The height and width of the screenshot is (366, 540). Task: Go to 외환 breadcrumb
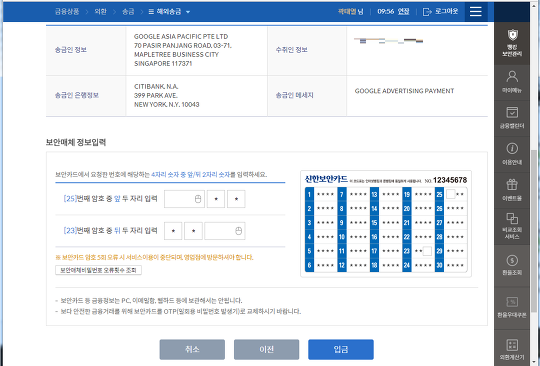(x=101, y=11)
